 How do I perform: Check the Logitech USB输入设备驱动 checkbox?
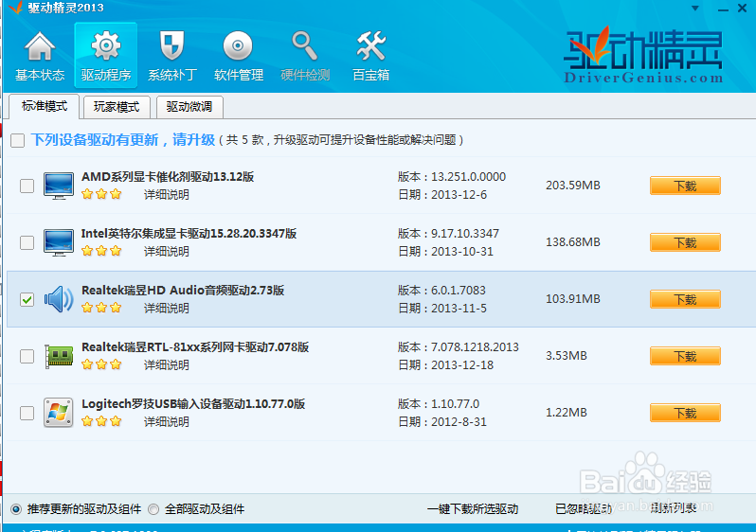pyautogui.click(x=27, y=413)
